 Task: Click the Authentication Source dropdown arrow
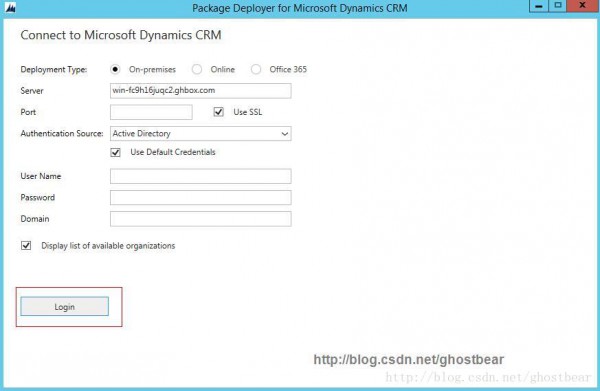[284, 134]
